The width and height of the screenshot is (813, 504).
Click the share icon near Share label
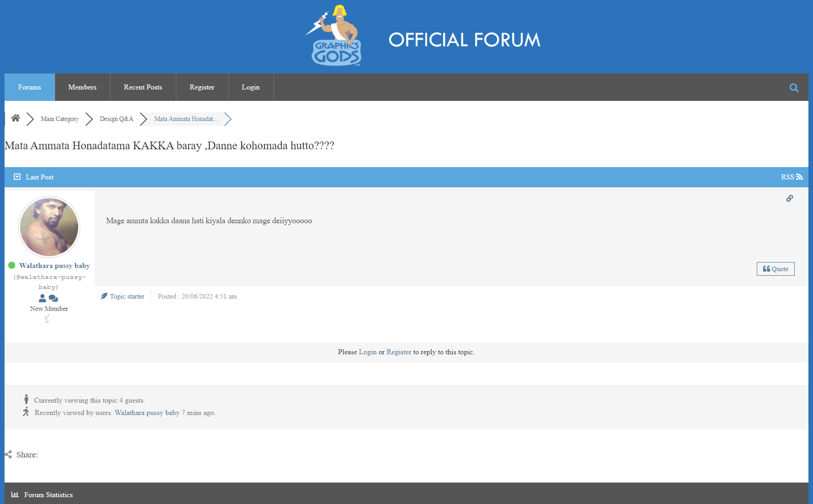pyautogui.click(x=8, y=454)
